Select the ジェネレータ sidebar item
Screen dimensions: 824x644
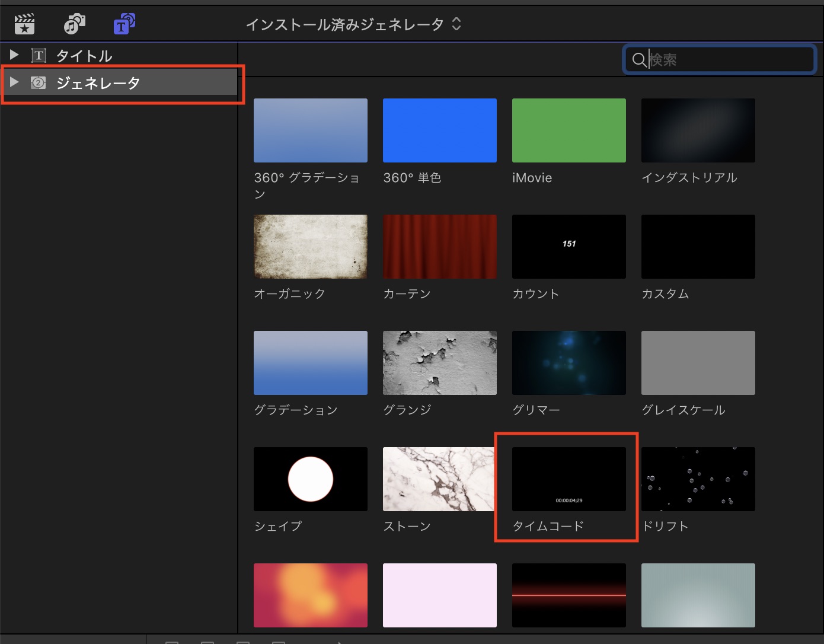pos(98,83)
